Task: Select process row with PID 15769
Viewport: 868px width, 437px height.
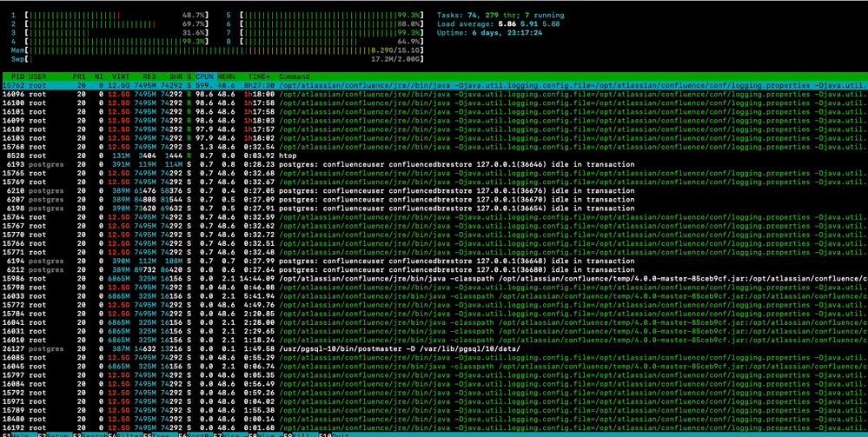Action: click(434, 182)
